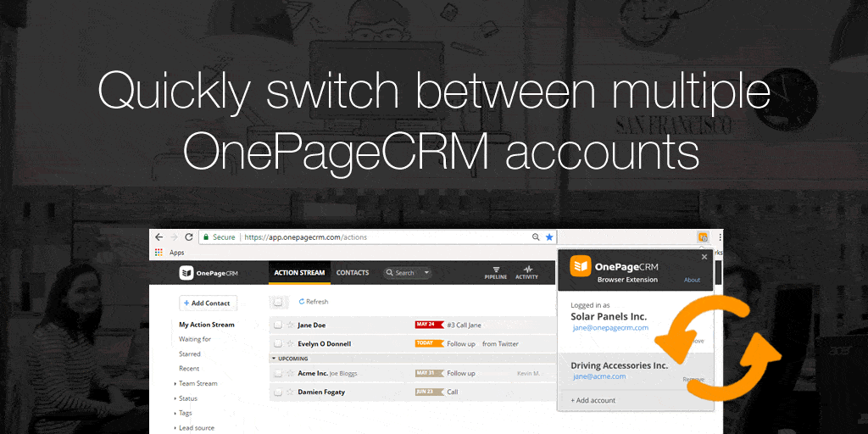The width and height of the screenshot is (868, 434).
Task: Expand the Tags filter in sidebar
Action: pos(175,413)
